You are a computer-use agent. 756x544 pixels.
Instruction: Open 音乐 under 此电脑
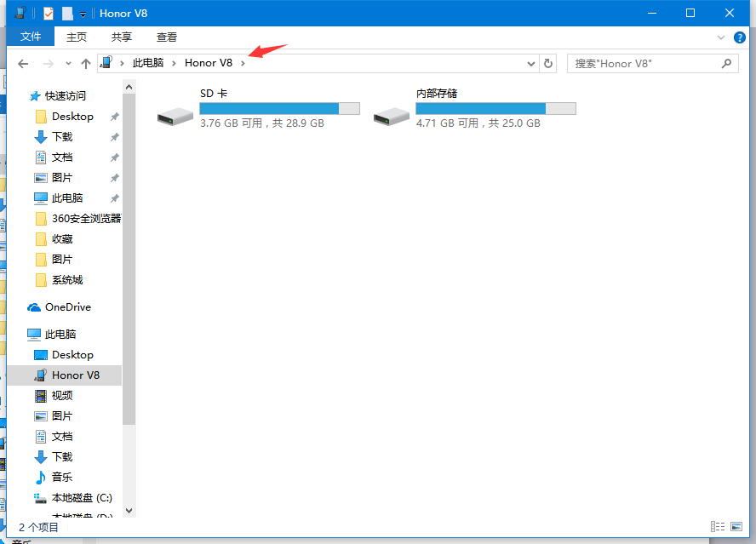click(62, 478)
